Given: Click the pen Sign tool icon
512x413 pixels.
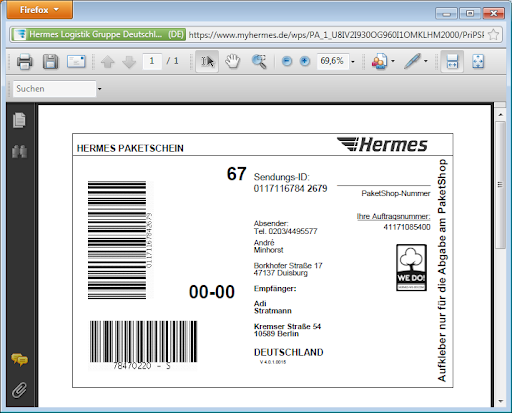Looking at the screenshot, I should point(412,61).
